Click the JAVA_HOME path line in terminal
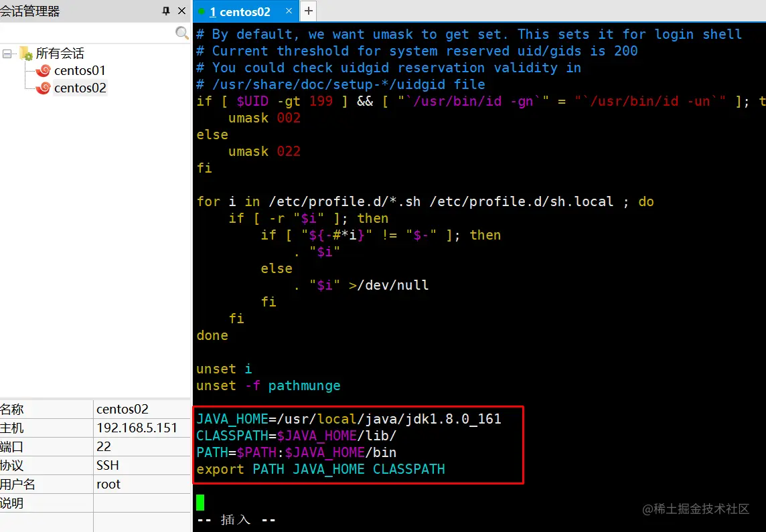The image size is (766, 532). pyautogui.click(x=349, y=419)
